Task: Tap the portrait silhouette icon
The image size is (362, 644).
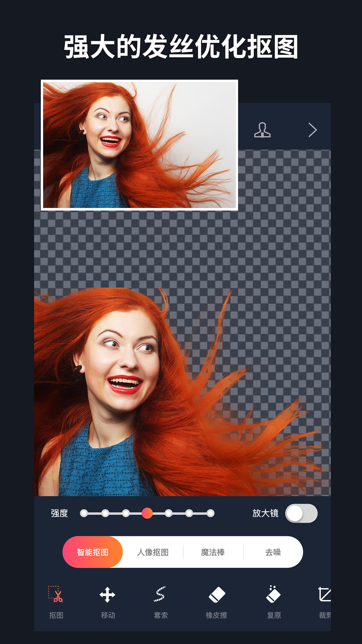Action: (262, 130)
